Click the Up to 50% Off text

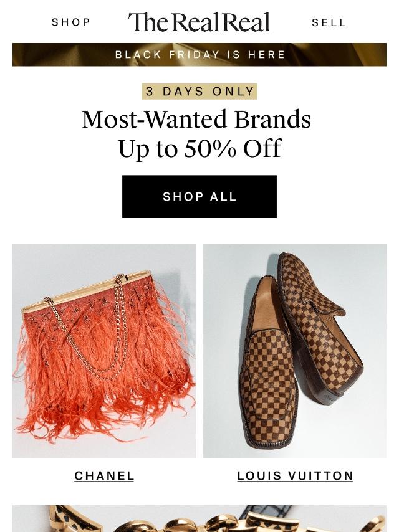(199, 149)
